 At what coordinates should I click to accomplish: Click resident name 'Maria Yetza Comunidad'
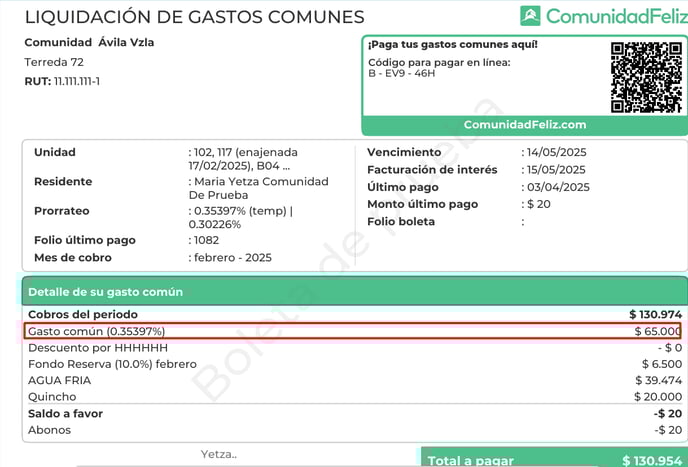(x=261, y=182)
